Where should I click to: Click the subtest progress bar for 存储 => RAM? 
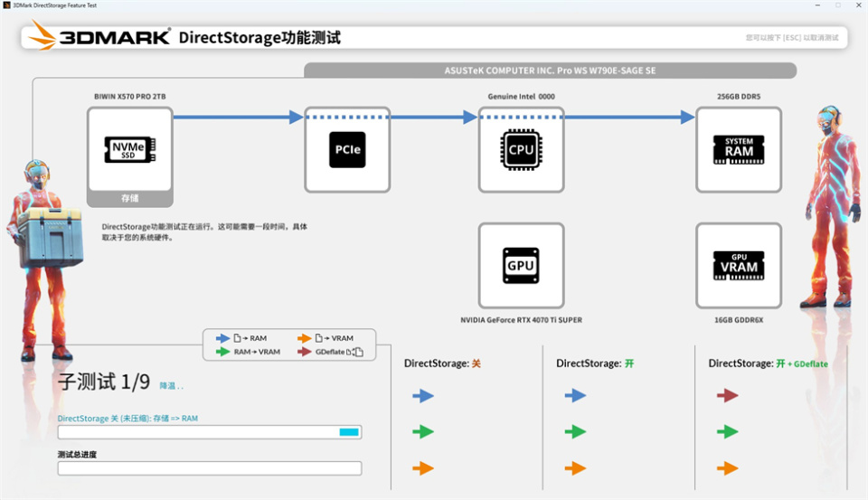[210, 432]
